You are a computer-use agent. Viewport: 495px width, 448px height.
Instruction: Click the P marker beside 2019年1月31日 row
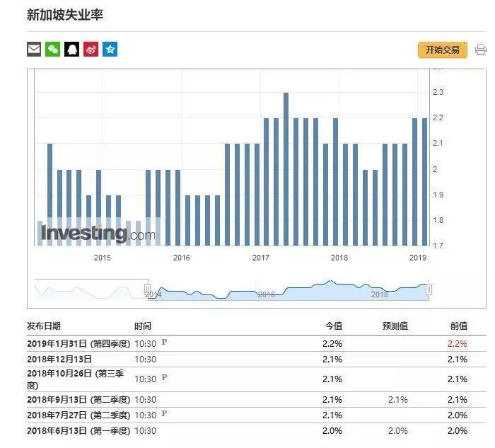point(164,342)
